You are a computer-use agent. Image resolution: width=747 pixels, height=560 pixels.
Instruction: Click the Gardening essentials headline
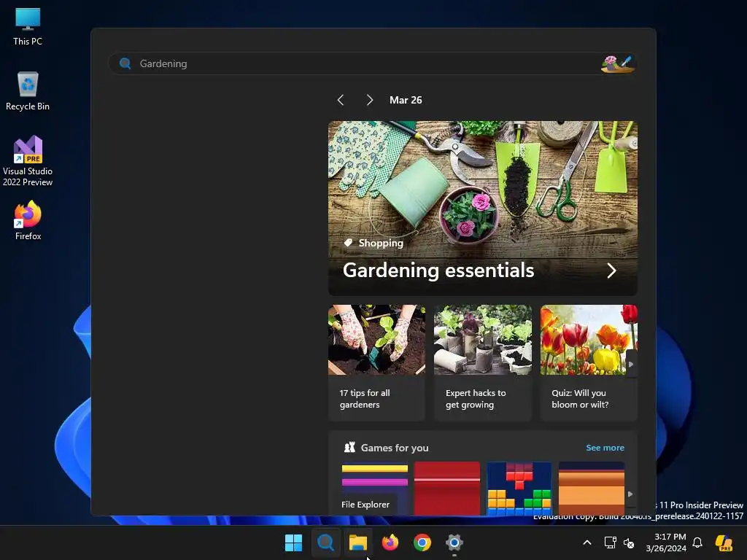coord(438,271)
